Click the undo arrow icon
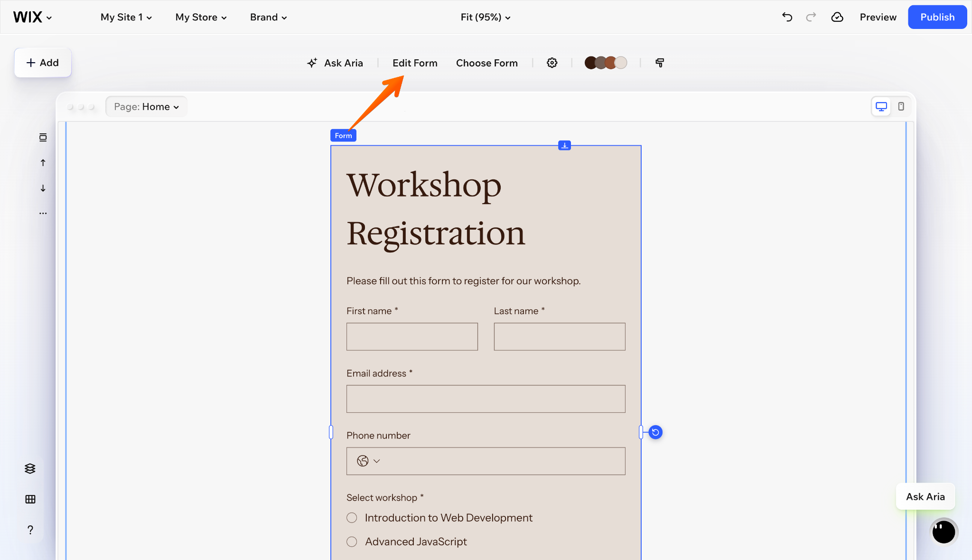The width and height of the screenshot is (972, 560). [787, 17]
